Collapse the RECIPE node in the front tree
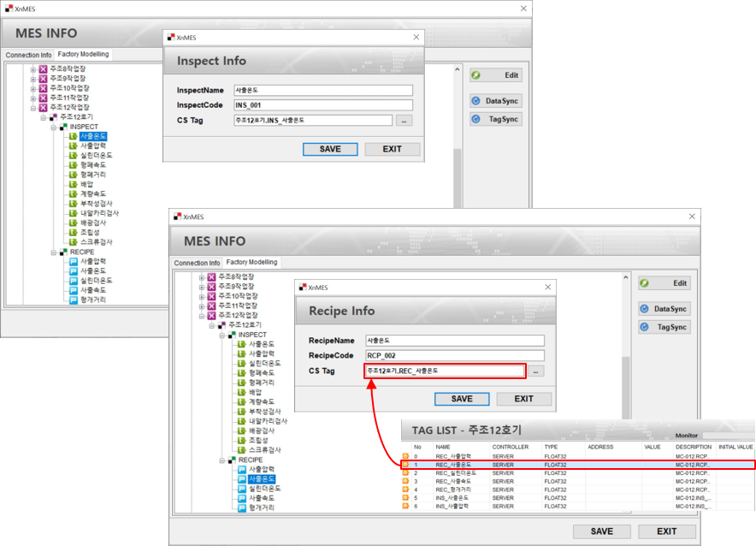This screenshot has width=756, height=546. (221, 460)
